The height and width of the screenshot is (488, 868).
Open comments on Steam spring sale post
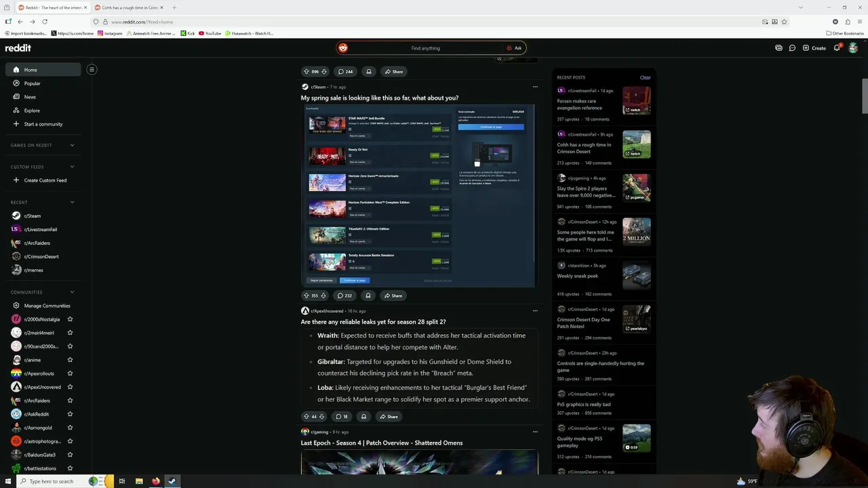[x=344, y=296]
